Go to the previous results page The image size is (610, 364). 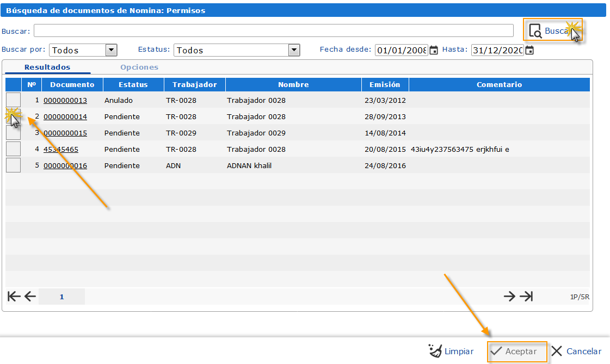(x=30, y=296)
